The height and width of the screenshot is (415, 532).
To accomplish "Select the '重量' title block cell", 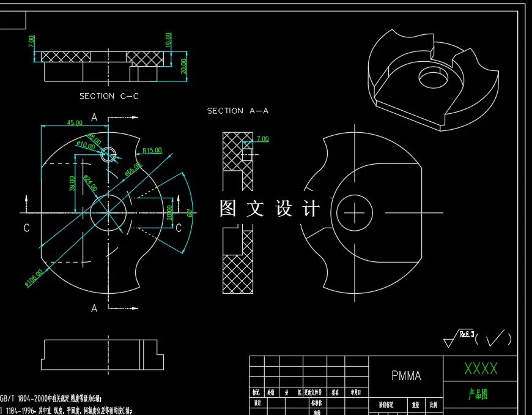I will (416, 405).
